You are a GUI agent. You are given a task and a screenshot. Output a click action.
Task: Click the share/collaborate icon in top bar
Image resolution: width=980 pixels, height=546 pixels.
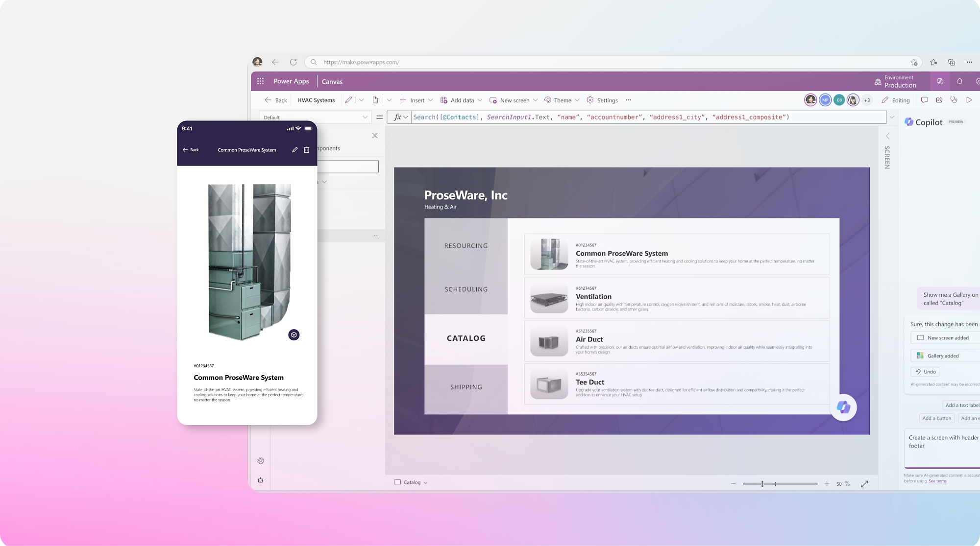[x=940, y=100]
